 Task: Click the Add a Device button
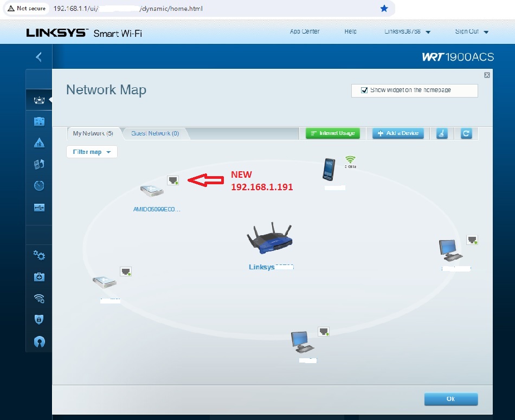click(398, 133)
